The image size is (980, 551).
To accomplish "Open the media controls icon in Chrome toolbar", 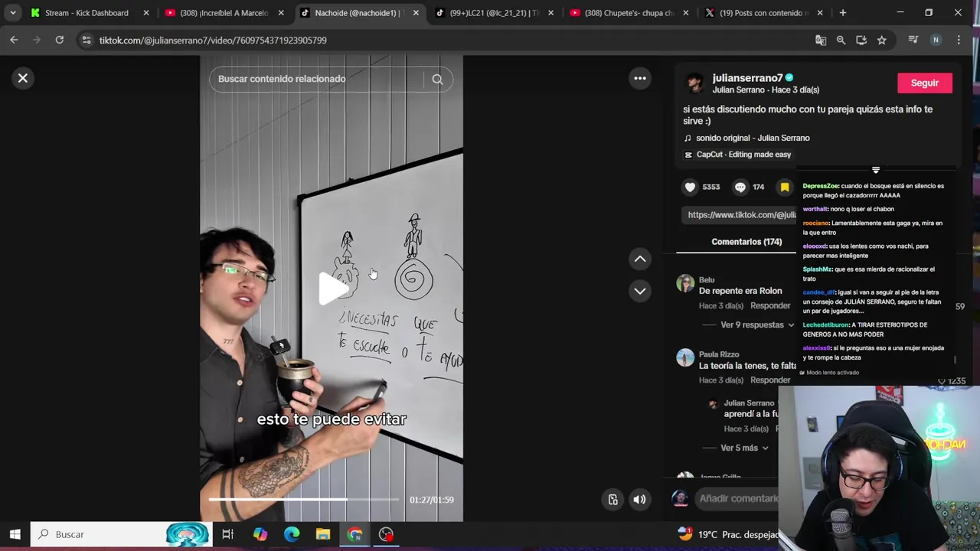I will click(913, 40).
